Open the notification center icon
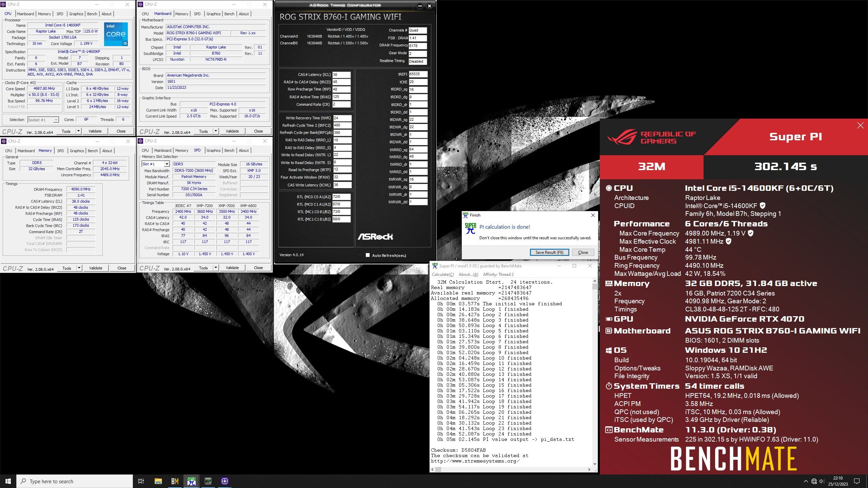This screenshot has width=868, height=488. click(856, 481)
